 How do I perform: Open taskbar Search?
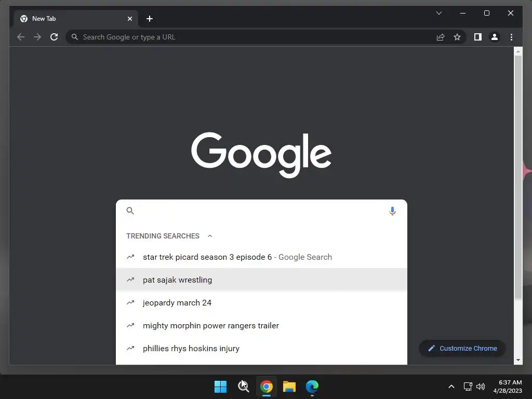tap(243, 387)
